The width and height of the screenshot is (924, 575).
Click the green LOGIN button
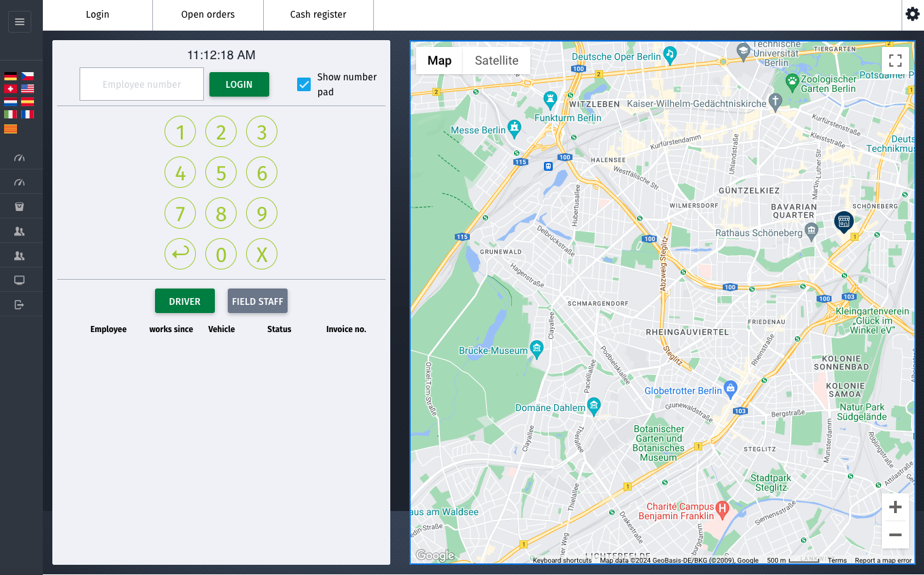tap(239, 84)
